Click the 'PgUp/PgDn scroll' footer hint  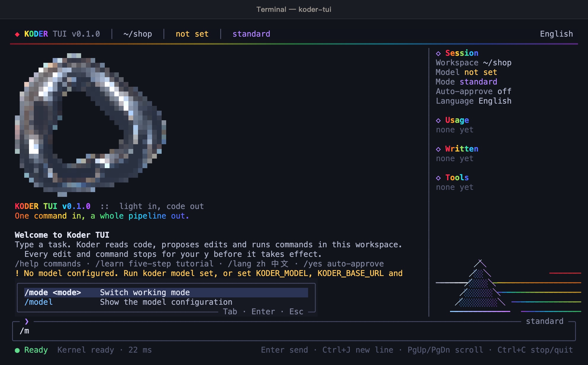click(x=445, y=350)
